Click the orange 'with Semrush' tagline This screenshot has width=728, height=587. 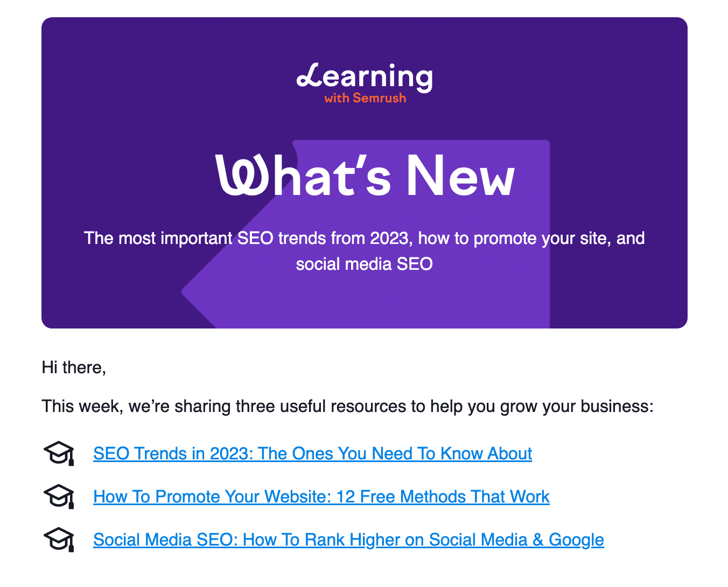click(365, 98)
